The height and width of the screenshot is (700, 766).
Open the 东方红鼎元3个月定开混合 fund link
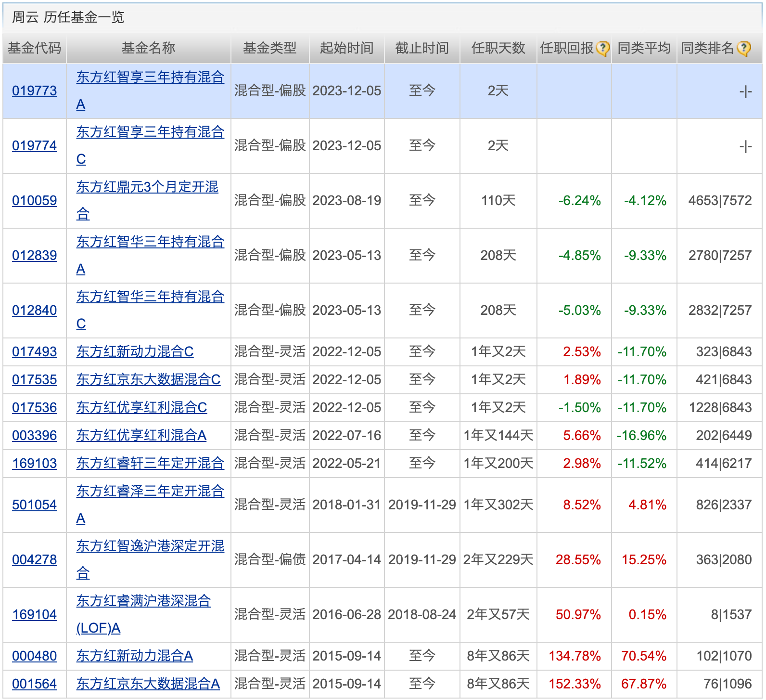tap(147, 201)
